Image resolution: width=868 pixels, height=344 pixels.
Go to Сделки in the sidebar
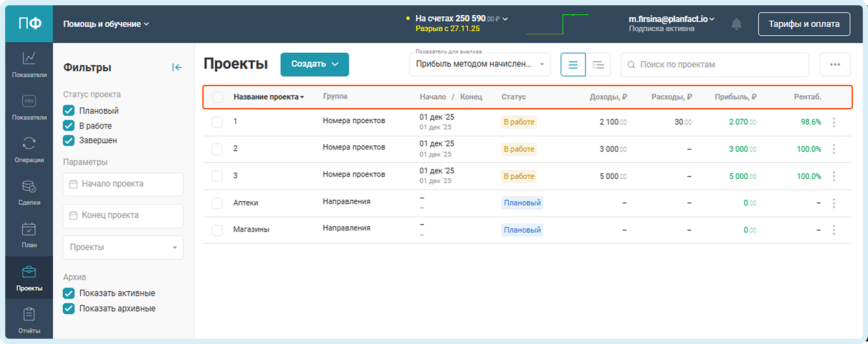[x=29, y=192]
